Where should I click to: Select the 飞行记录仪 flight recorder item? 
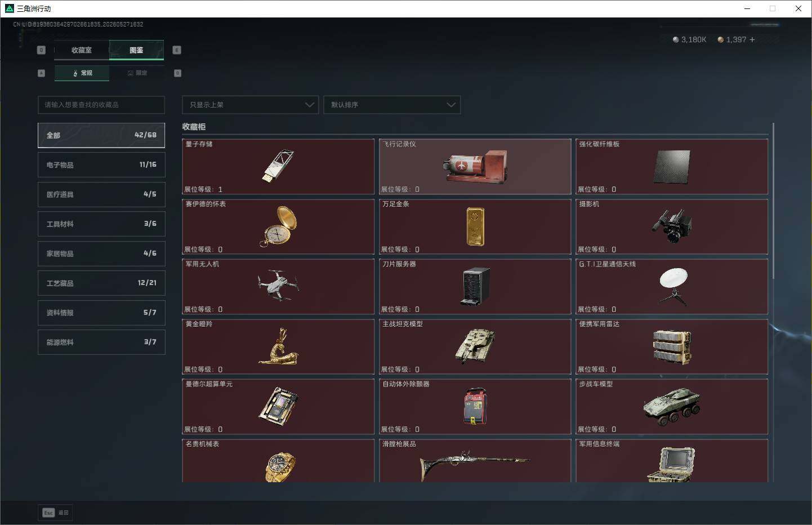[x=475, y=167]
